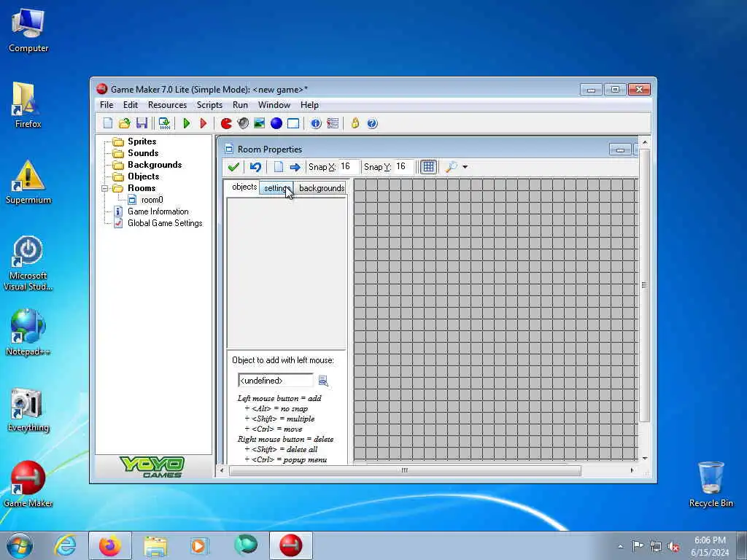This screenshot has height=560, width=747.
Task: Click the padlock upgrade icon
Action: click(355, 123)
